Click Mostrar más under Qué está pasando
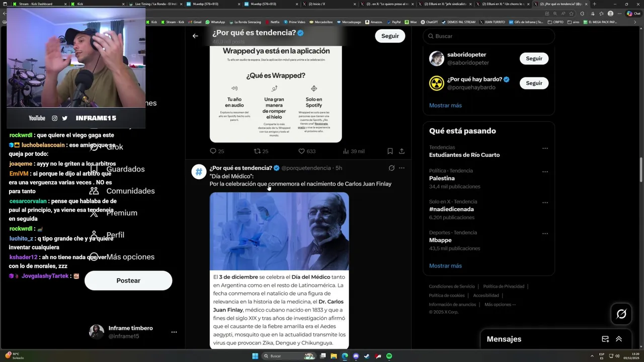This screenshot has height=362, width=644. (x=445, y=265)
